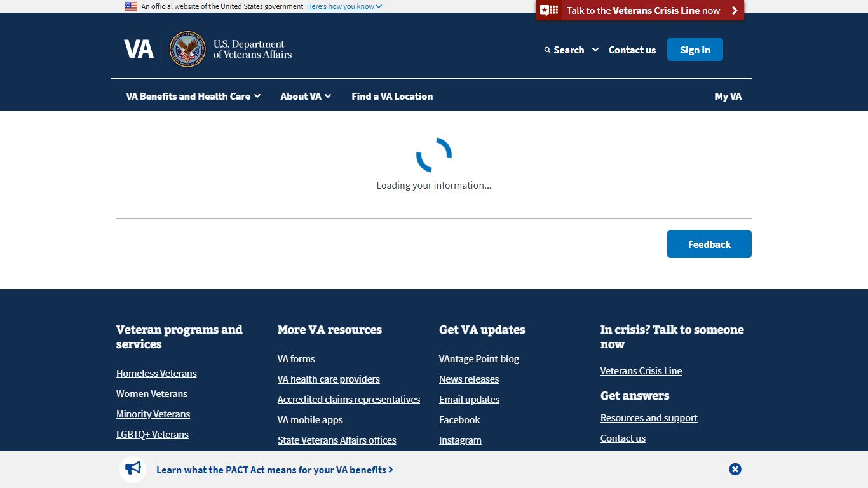Click 'Veteran programs and services' heading

(x=179, y=337)
